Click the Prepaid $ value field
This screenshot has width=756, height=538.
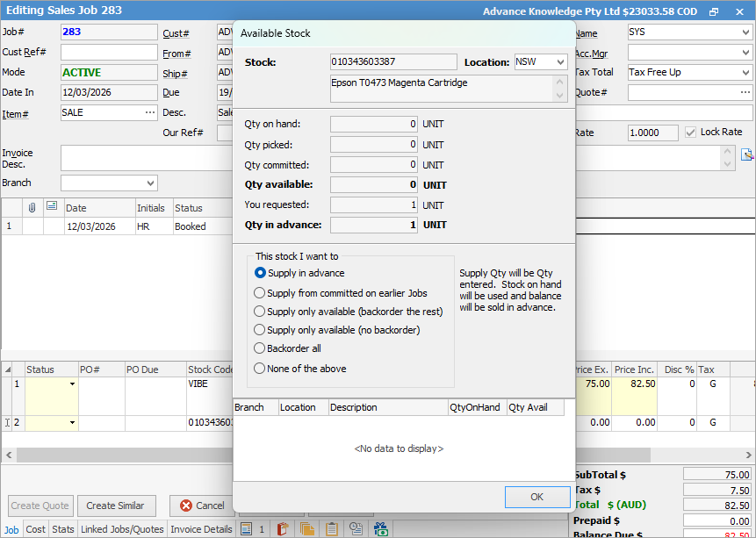[x=717, y=520]
